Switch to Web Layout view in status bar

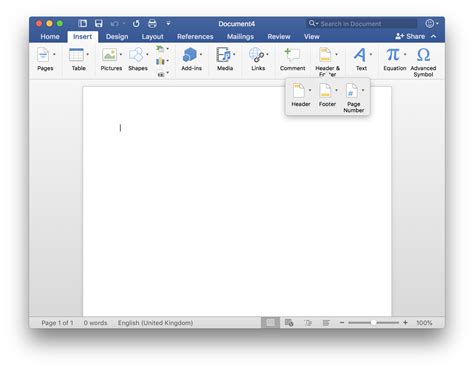[289, 323]
